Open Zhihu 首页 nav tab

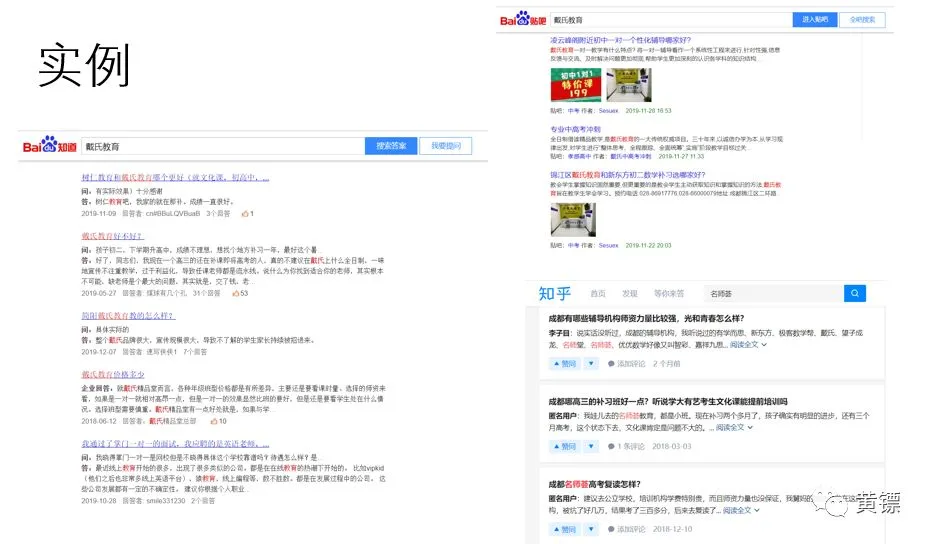(x=598, y=293)
